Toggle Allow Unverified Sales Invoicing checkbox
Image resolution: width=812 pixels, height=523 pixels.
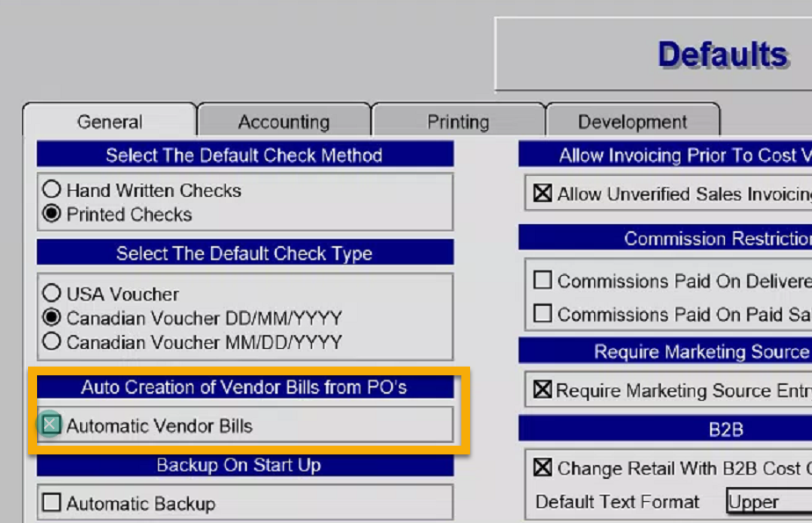pos(542,193)
